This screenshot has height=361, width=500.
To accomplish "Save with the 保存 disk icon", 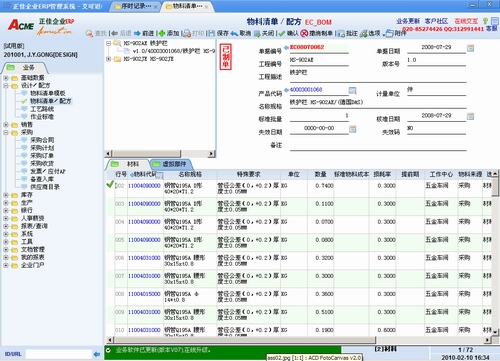I will [x=212, y=33].
